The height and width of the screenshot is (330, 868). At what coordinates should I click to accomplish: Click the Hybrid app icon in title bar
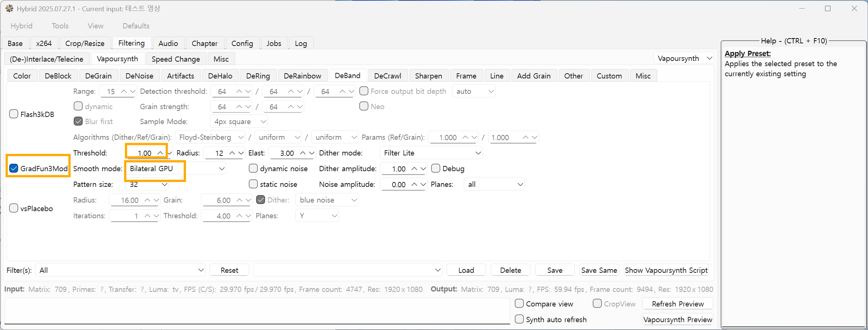9,8
